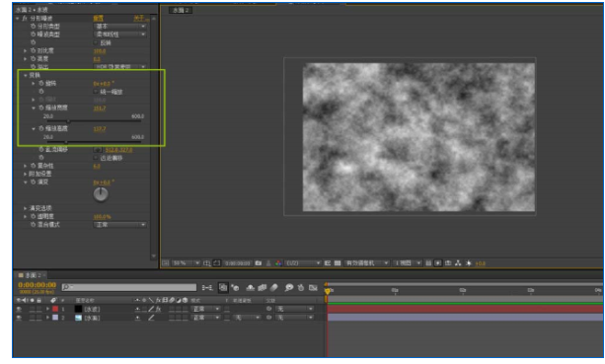Enable the 统一缩放 checkbox
Screen dimensions: 605x364
[x=96, y=92]
